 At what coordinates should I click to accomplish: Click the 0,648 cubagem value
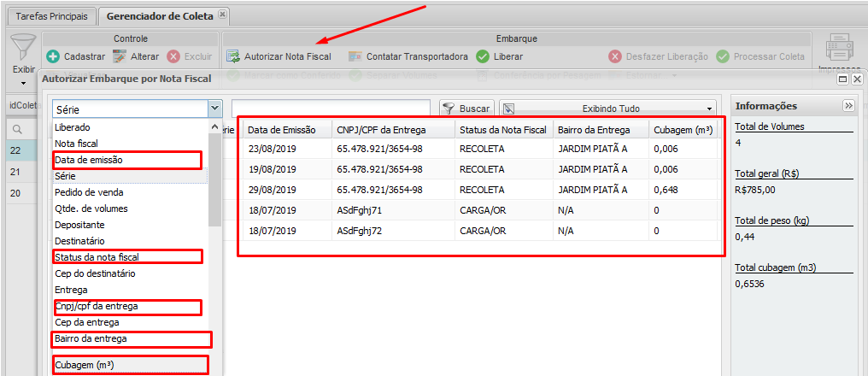pyautogui.click(x=666, y=190)
